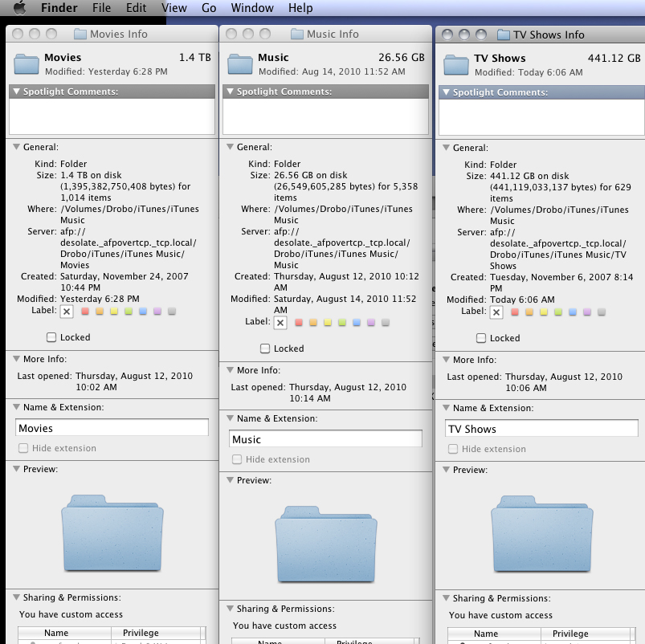Check Hide extension in TV Shows Info

(453, 449)
